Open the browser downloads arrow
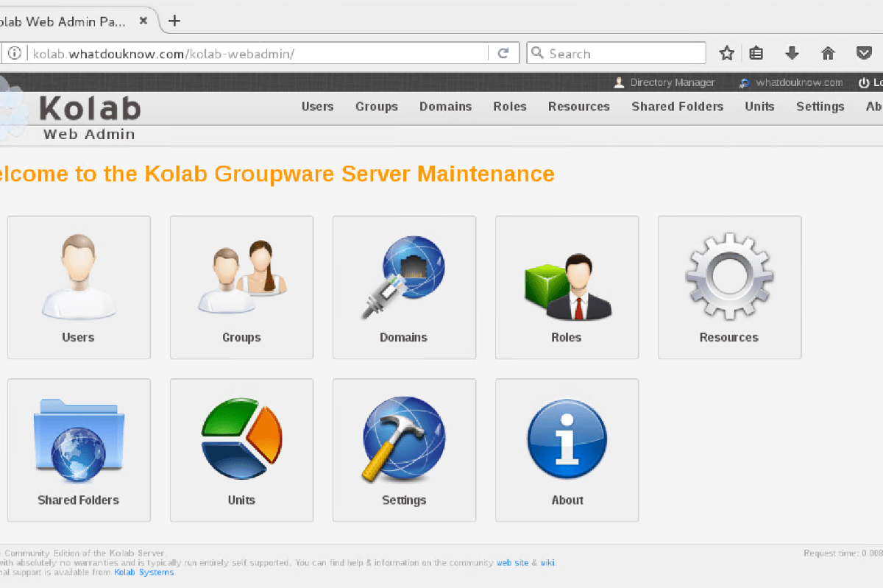The width and height of the screenshot is (883, 588). [x=792, y=53]
